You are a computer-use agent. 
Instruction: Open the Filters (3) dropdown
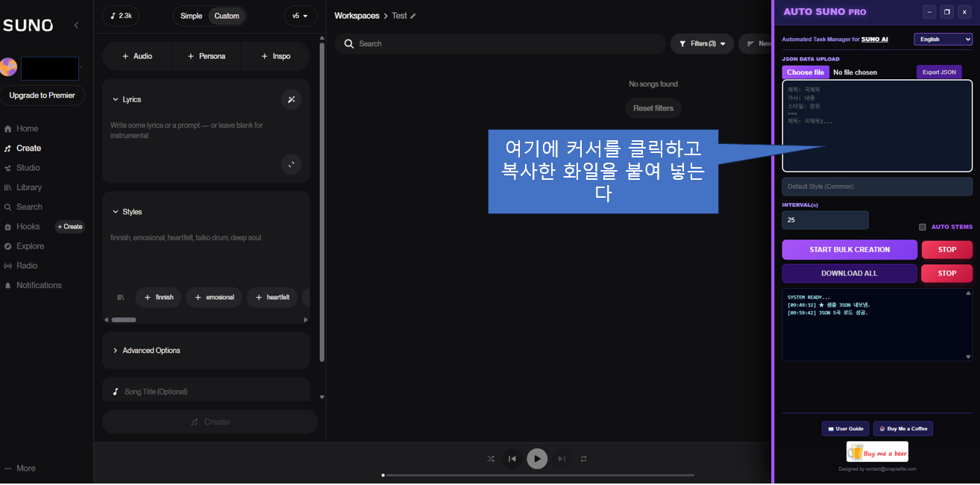702,44
